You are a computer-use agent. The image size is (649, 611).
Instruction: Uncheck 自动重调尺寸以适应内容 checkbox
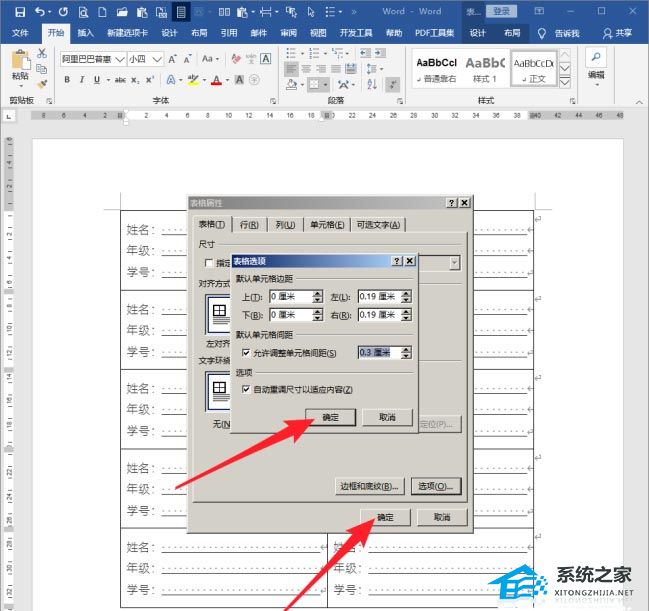click(247, 390)
